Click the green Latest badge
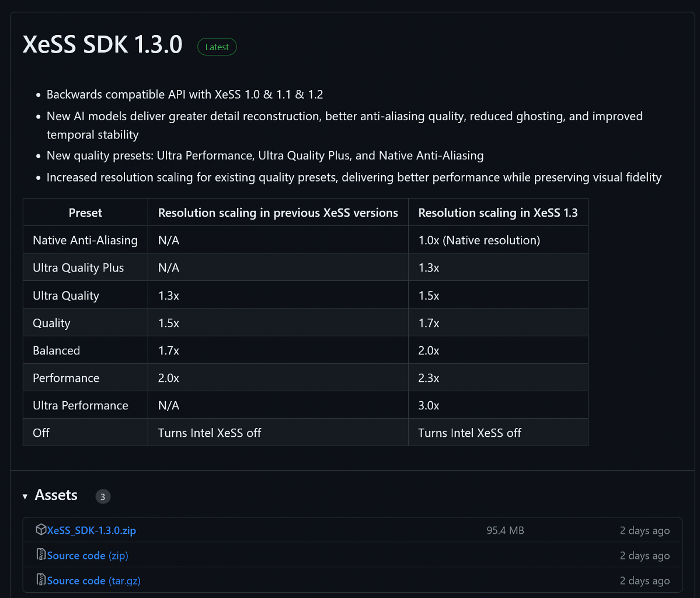The width and height of the screenshot is (700, 598). [217, 47]
